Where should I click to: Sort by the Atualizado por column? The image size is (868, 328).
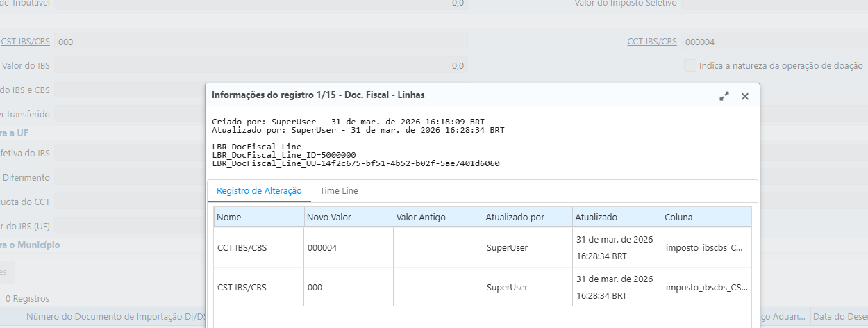pyautogui.click(x=527, y=217)
